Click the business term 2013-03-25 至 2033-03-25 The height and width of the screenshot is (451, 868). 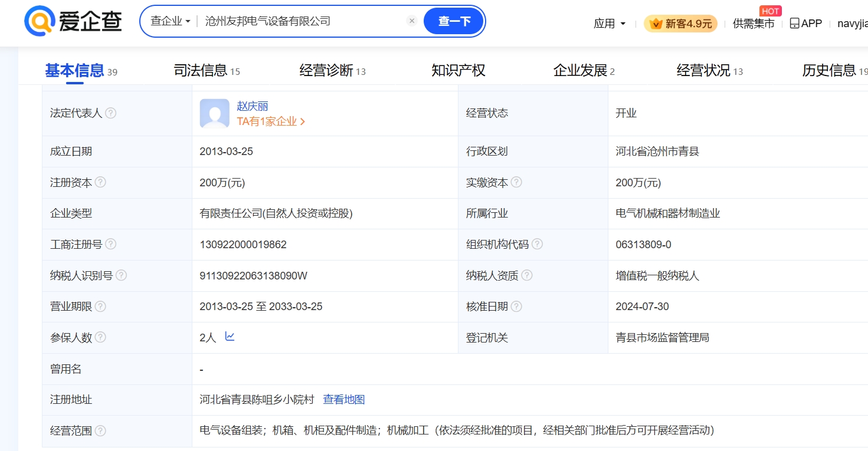[x=261, y=307]
